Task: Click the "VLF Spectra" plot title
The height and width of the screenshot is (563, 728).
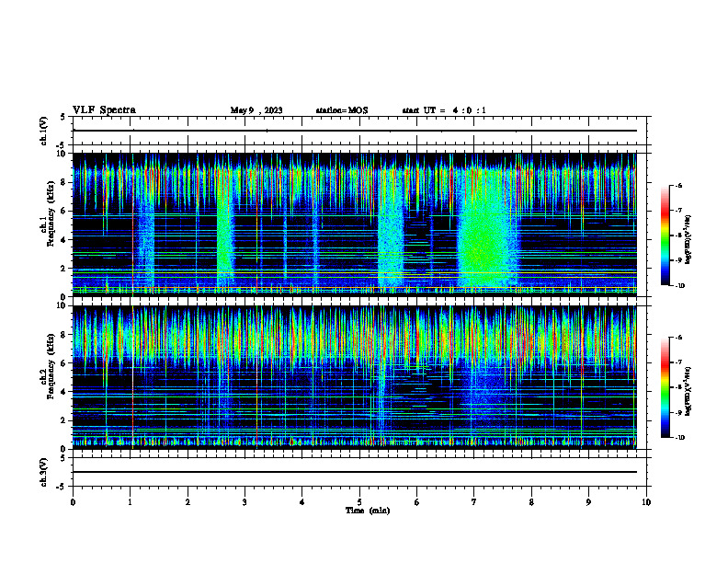Action: pos(104,110)
